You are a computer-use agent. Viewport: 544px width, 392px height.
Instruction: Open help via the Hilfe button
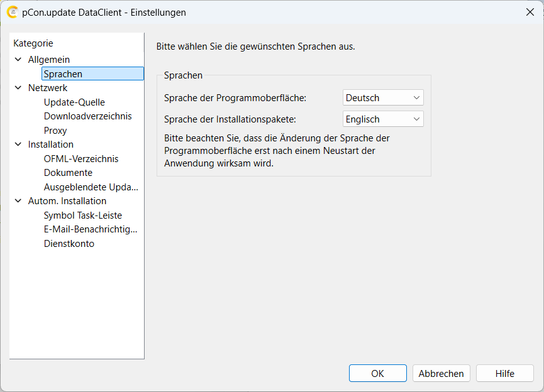(x=505, y=373)
